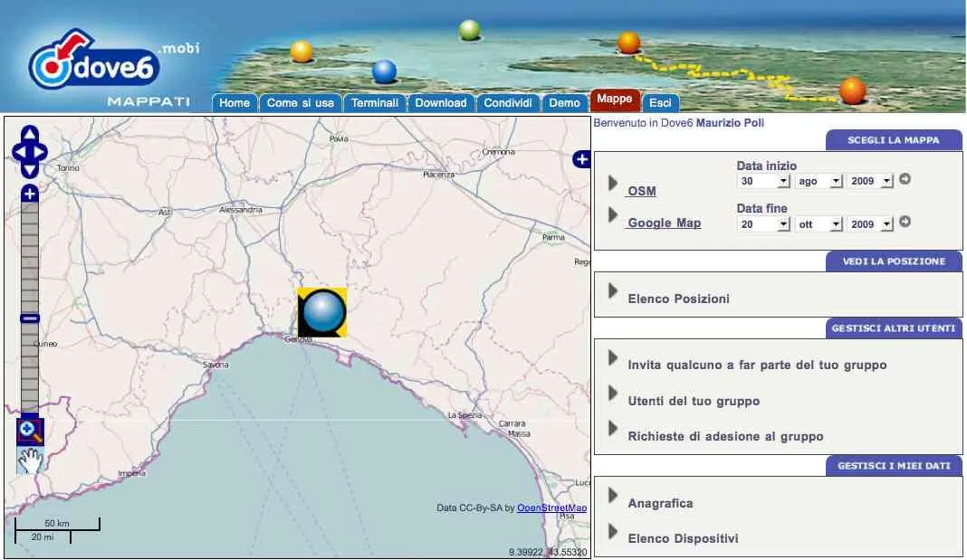Open Anagrafica
This screenshot has height=560, width=967.
pos(660,503)
